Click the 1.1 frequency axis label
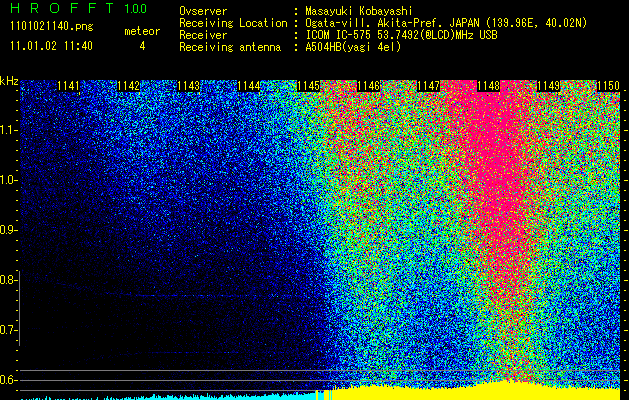629x400 pixels. (7, 130)
